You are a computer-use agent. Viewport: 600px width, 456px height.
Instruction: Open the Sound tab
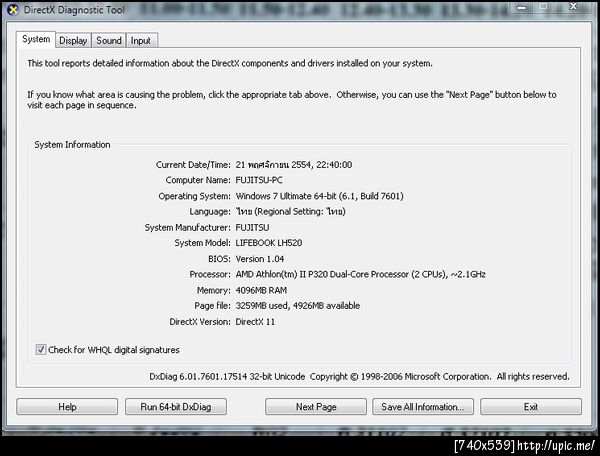(109, 41)
